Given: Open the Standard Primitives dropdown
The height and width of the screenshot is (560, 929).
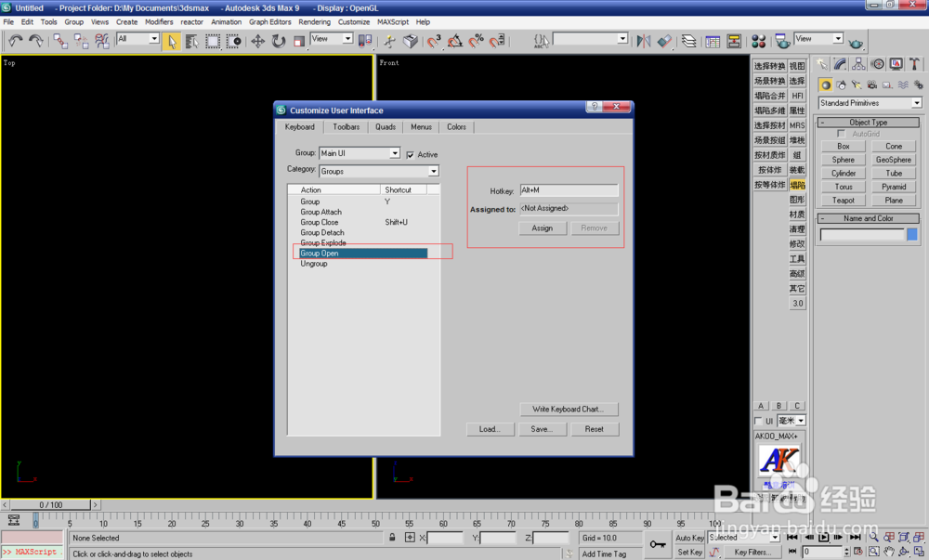Looking at the screenshot, I should [870, 103].
